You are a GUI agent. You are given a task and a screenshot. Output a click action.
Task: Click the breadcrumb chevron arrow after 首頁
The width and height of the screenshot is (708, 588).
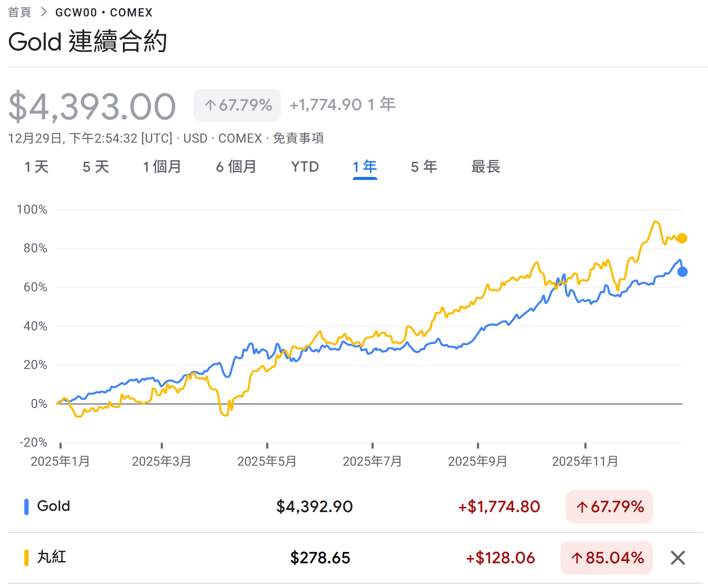(43, 12)
